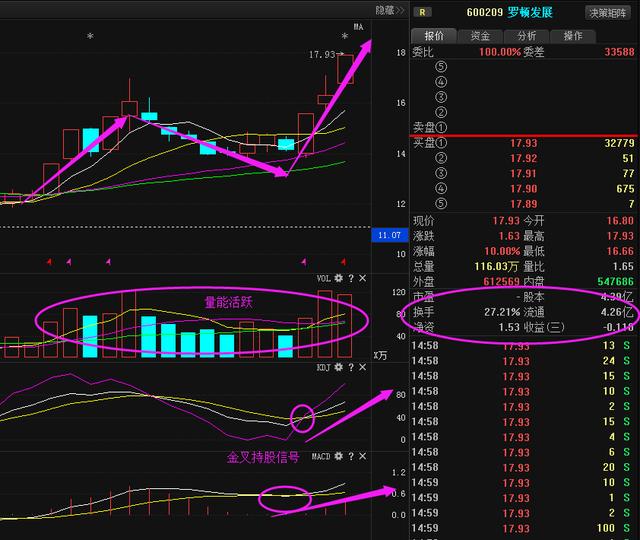Open the 分析 tab
Image resolution: width=640 pixels, height=540 pixels.
click(x=526, y=35)
